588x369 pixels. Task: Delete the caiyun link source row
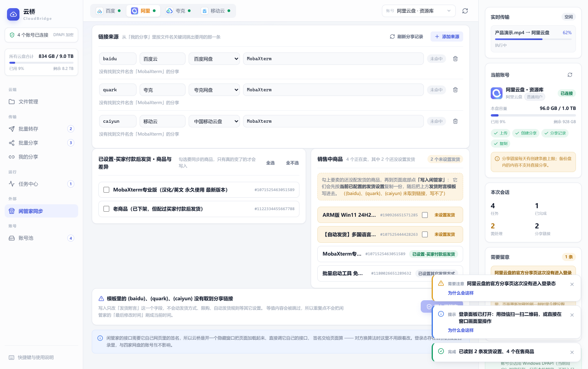pyautogui.click(x=455, y=121)
